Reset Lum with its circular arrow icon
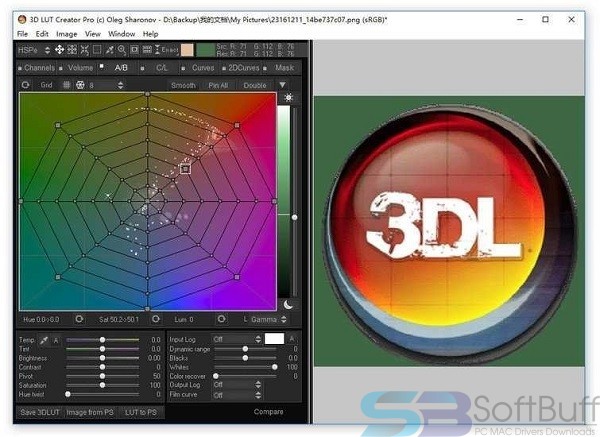Screen dimensions: 600x437 [221, 319]
